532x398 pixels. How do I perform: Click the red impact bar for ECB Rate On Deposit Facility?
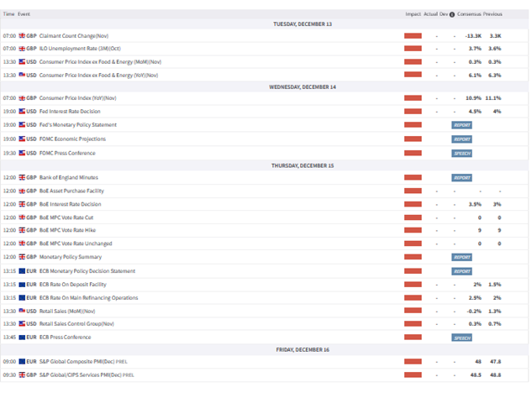pos(413,285)
